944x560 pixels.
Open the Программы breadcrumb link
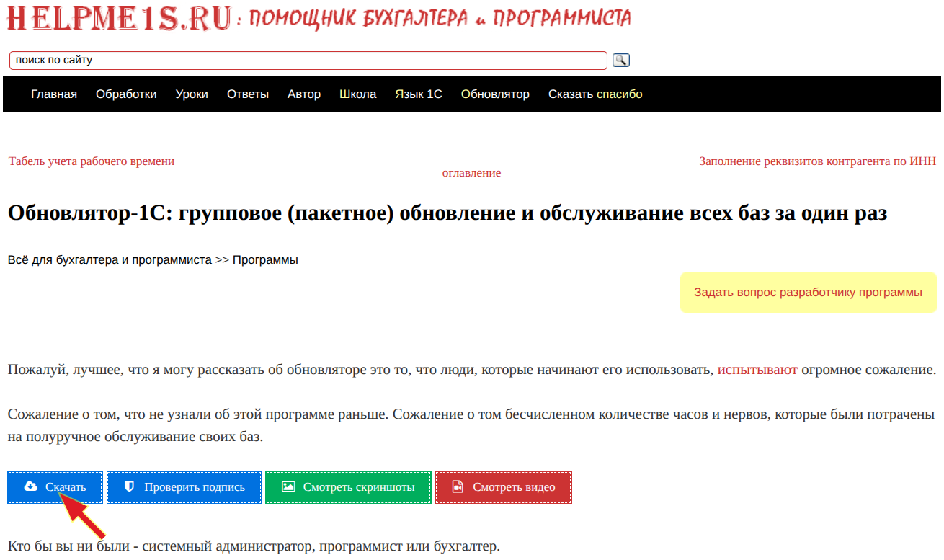click(x=265, y=260)
